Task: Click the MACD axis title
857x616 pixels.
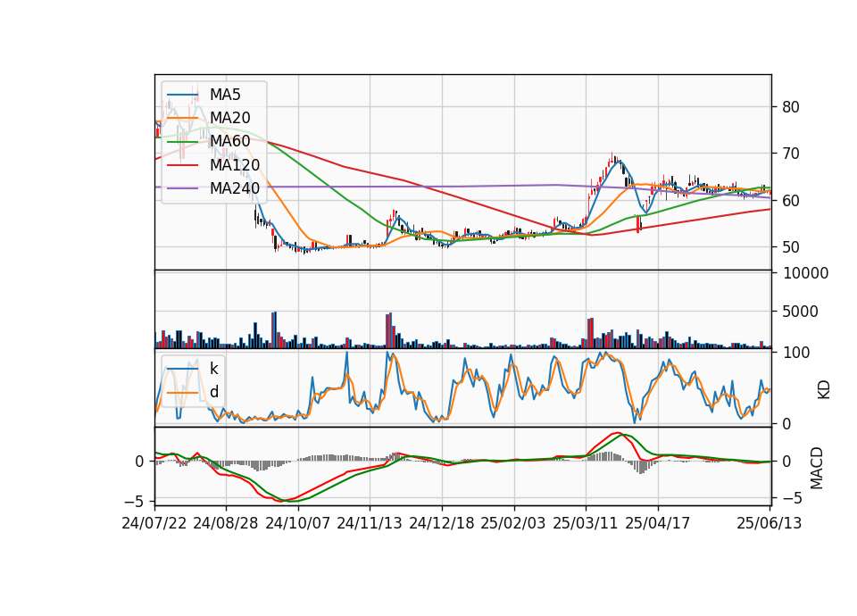Action: point(817,468)
